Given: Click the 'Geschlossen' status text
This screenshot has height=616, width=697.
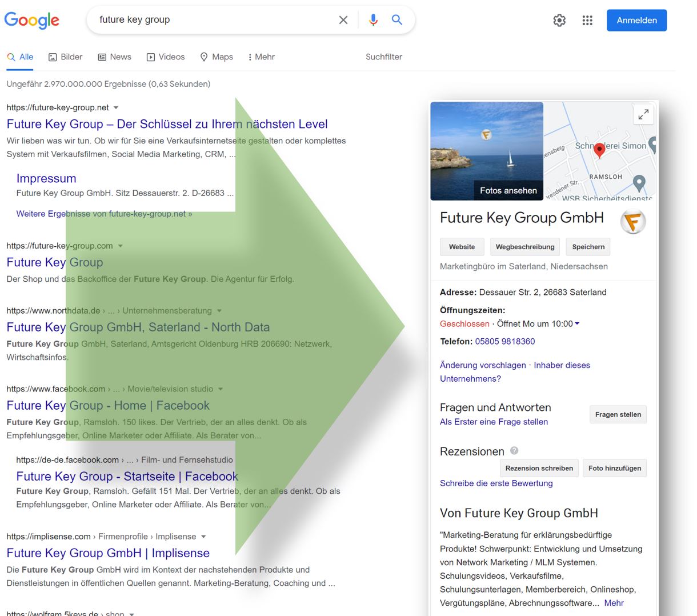Looking at the screenshot, I should pyautogui.click(x=464, y=323).
